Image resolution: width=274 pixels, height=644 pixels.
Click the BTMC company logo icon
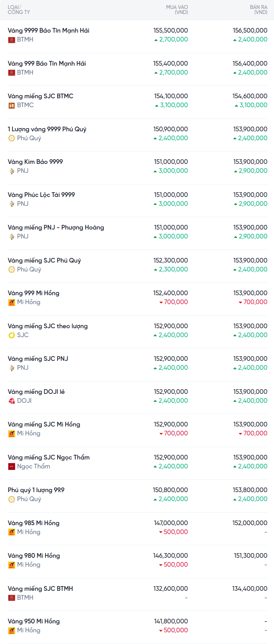pyautogui.click(x=12, y=105)
